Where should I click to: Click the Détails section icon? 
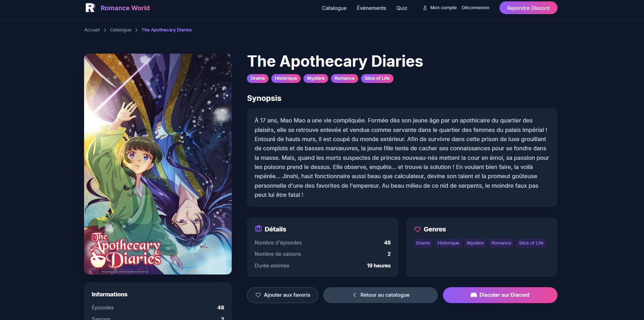pyautogui.click(x=259, y=229)
